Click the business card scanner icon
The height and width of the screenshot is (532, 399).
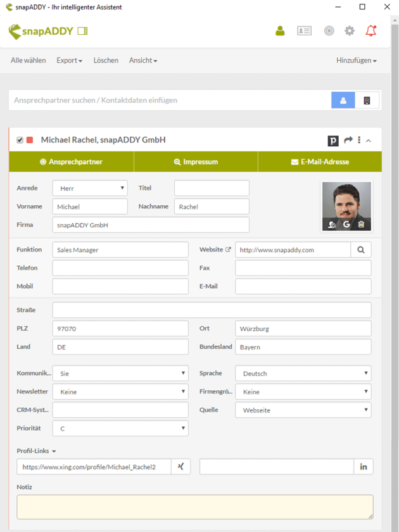pyautogui.click(x=304, y=30)
